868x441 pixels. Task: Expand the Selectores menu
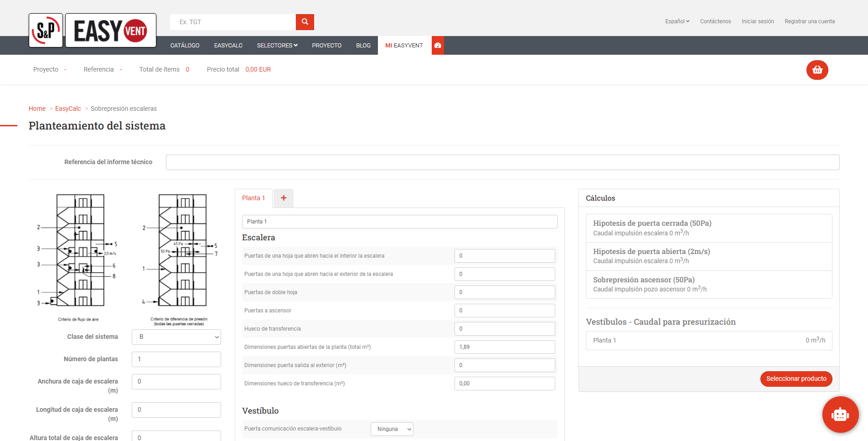(277, 46)
